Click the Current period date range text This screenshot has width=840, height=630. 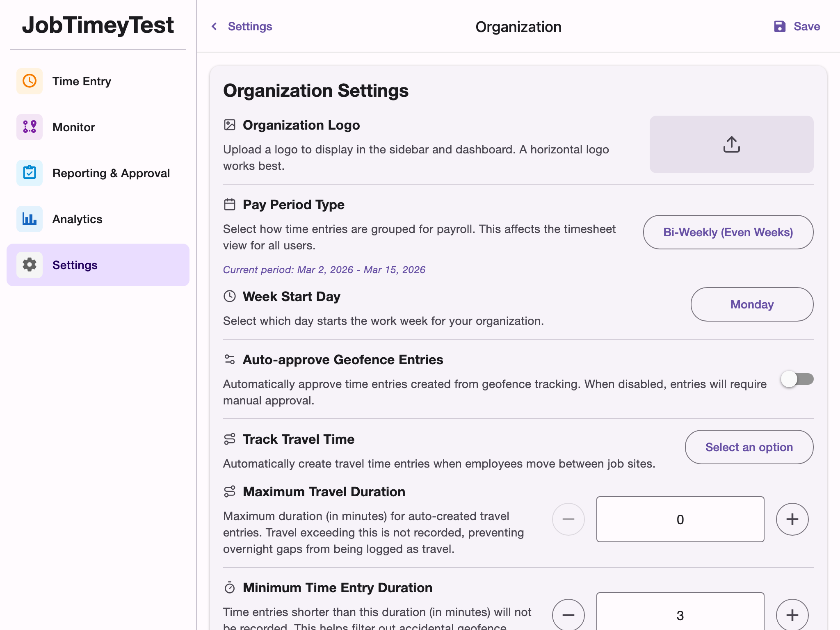pos(324,269)
